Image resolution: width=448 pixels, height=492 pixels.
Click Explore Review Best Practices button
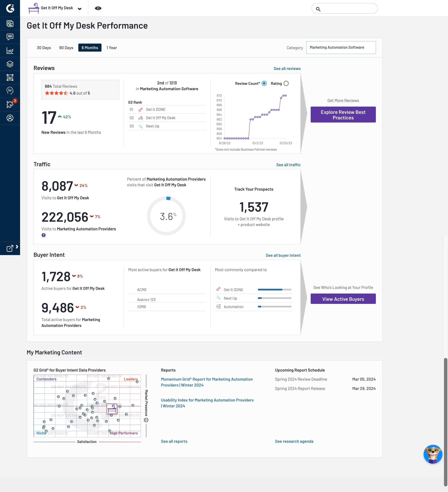tap(343, 115)
